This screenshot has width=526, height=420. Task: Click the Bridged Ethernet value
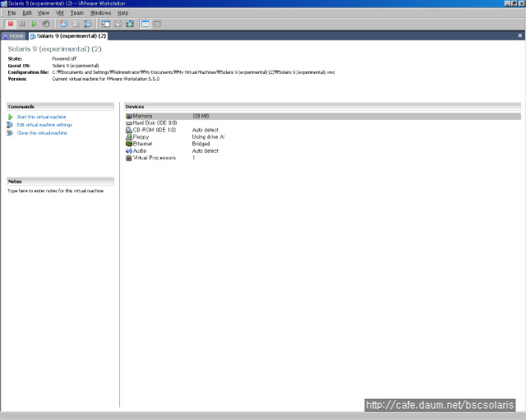pos(201,144)
